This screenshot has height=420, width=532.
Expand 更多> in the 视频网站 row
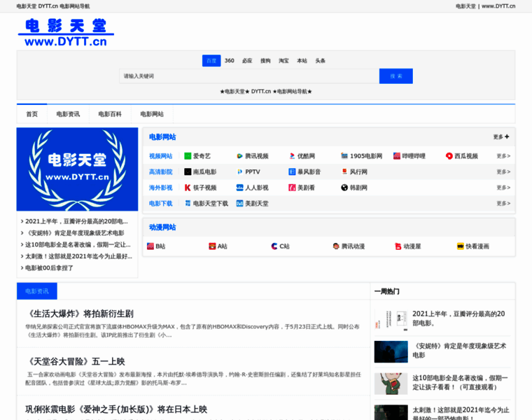pos(503,156)
